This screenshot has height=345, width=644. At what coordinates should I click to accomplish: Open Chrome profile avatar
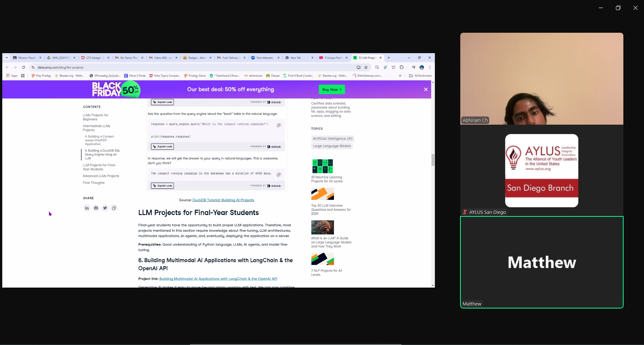pyautogui.click(x=422, y=67)
